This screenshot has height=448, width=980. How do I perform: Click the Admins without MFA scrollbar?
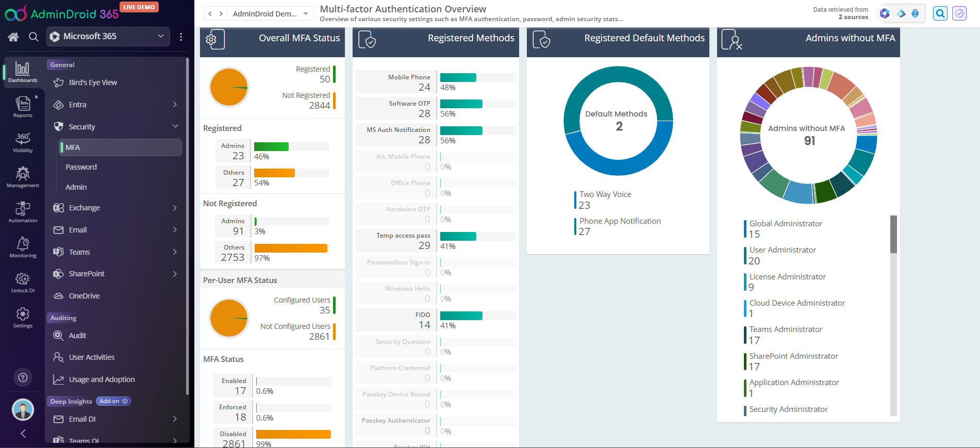pos(893,235)
